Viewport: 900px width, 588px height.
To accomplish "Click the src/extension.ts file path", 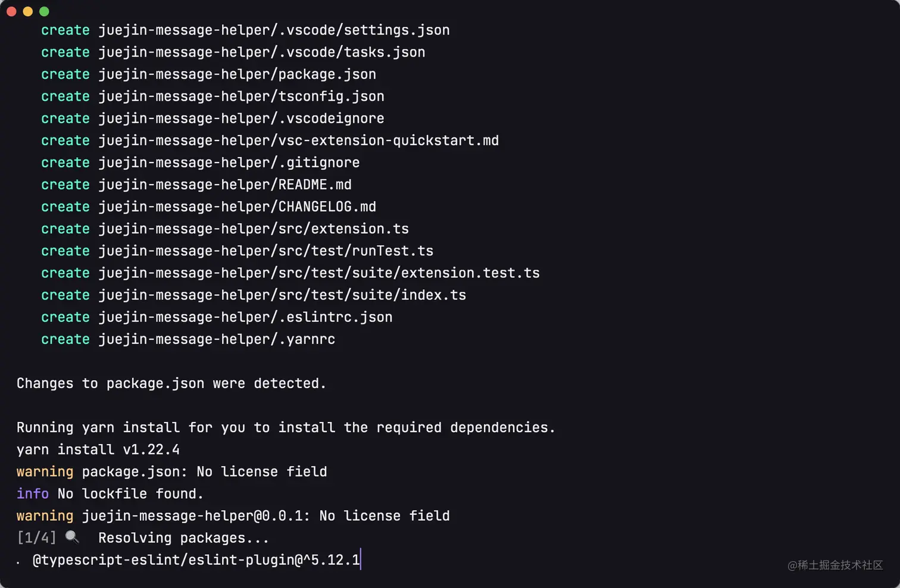I will click(x=254, y=229).
